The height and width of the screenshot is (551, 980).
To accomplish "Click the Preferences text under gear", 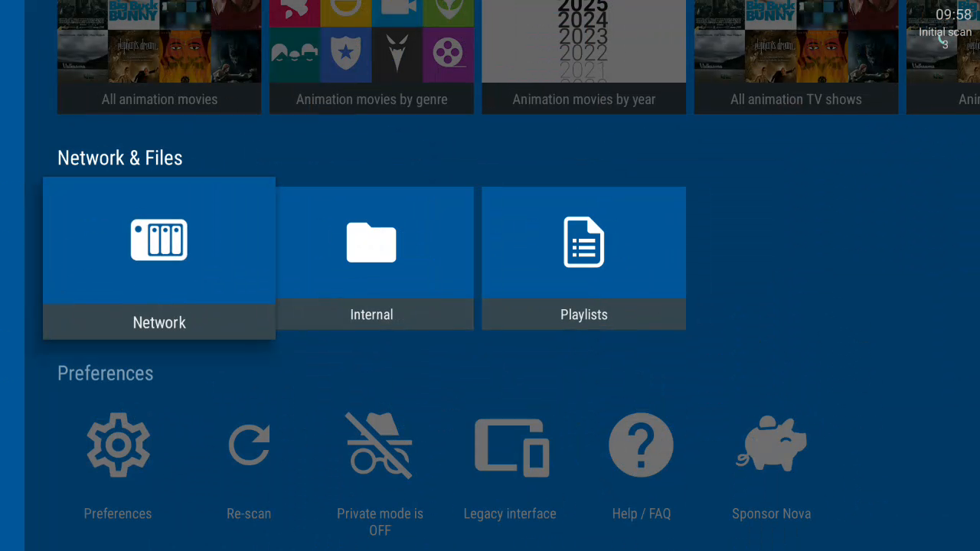I will [x=117, y=514].
